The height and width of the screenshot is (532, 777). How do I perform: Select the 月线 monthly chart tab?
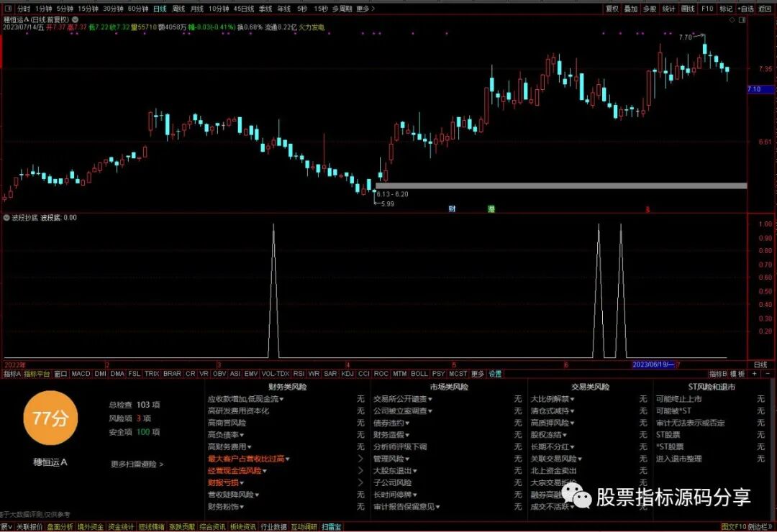pos(197,9)
